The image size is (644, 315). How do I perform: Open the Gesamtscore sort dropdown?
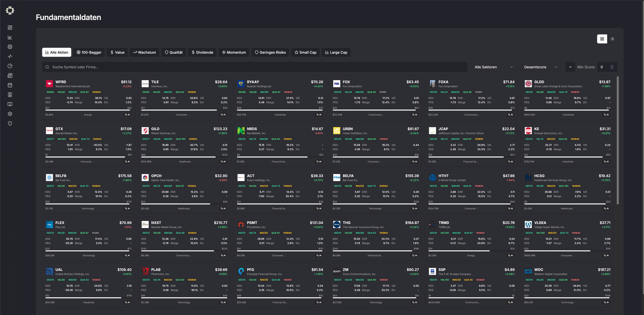tap(540, 67)
